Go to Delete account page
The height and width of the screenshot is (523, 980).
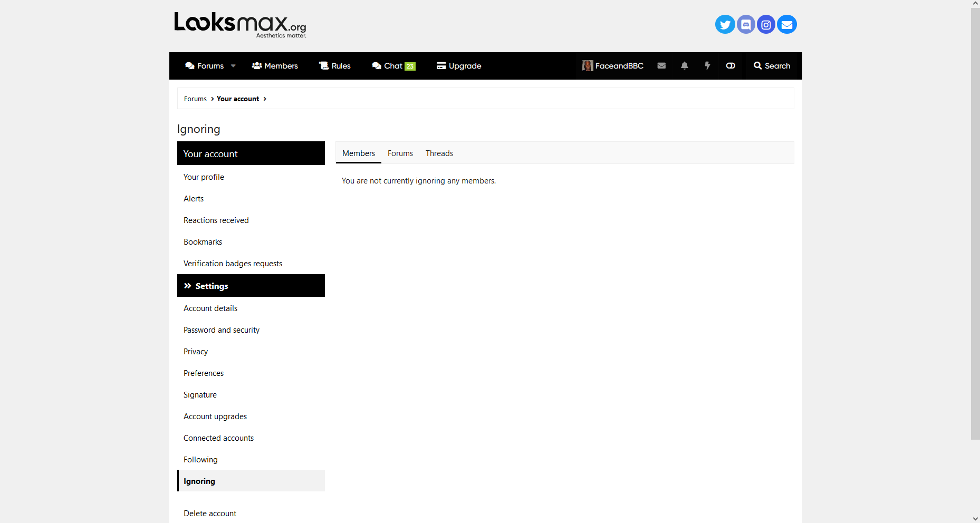click(x=210, y=514)
